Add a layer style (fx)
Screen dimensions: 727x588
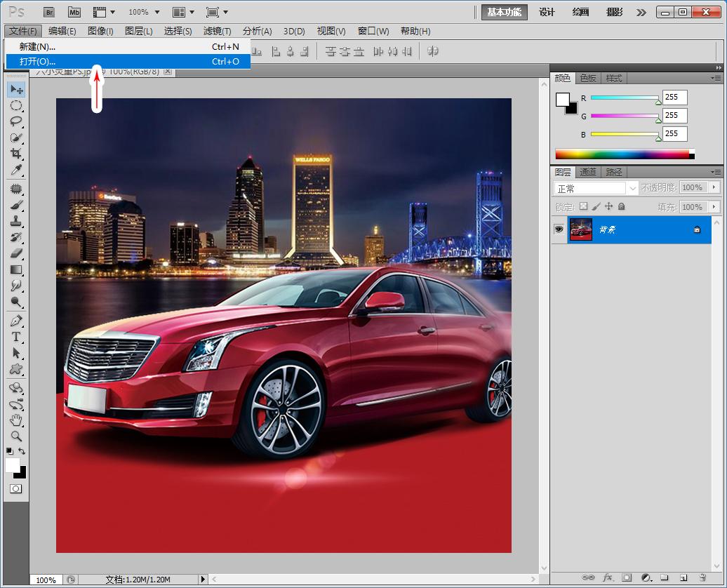[x=608, y=577]
